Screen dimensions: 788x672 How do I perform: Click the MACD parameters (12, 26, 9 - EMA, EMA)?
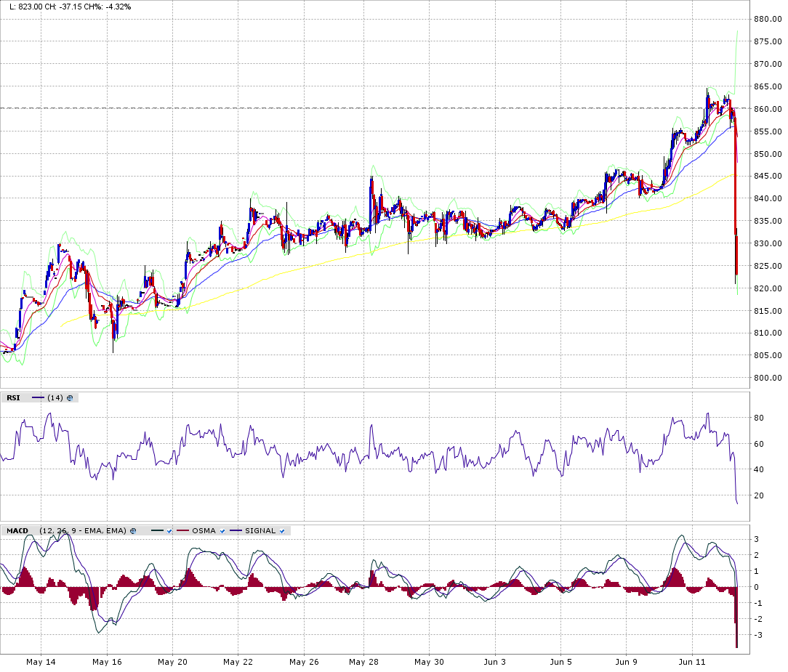pos(82,531)
